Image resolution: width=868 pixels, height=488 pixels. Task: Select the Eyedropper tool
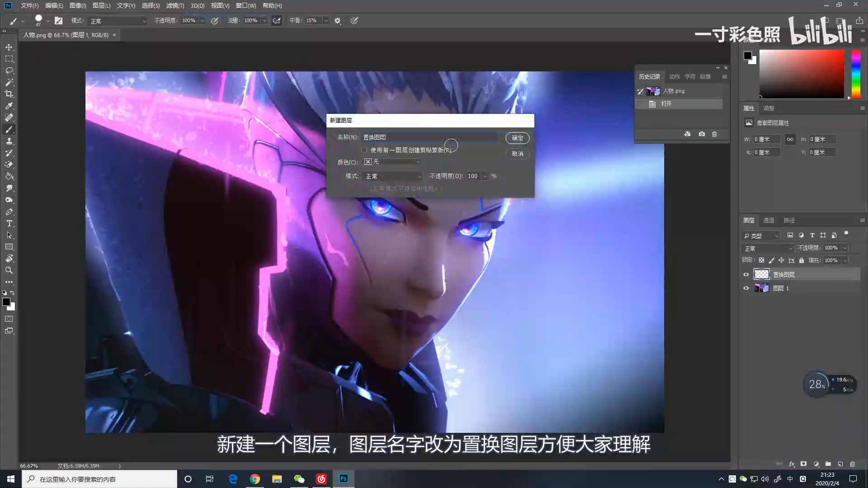coord(9,106)
